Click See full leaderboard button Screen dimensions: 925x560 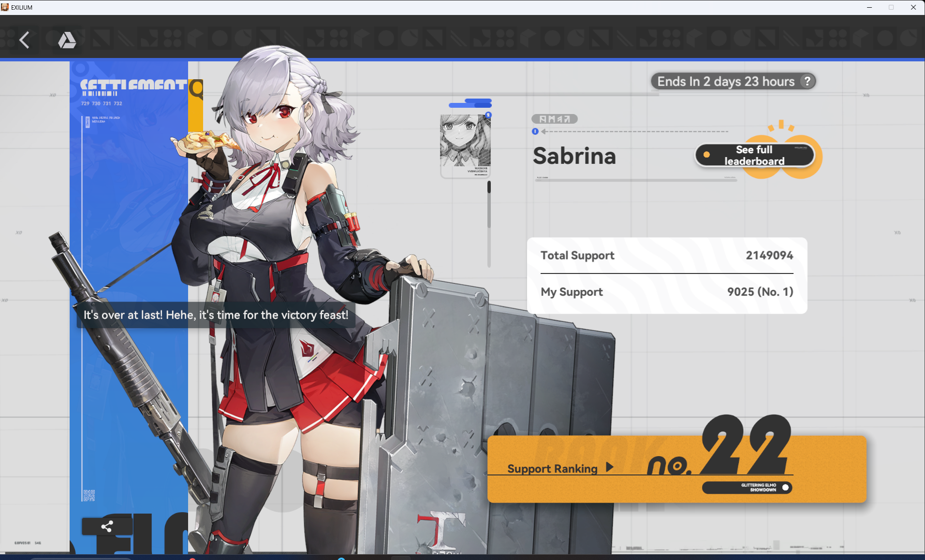(x=754, y=155)
